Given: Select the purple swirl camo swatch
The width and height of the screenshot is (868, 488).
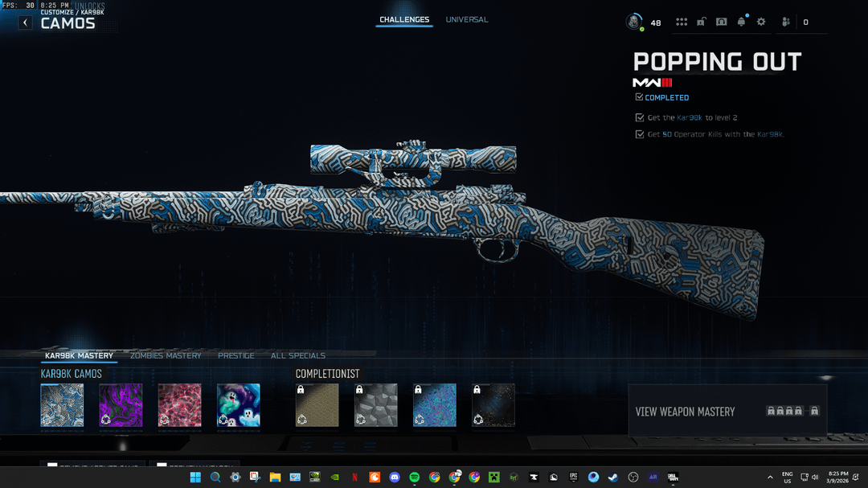Looking at the screenshot, I should coord(121,404).
